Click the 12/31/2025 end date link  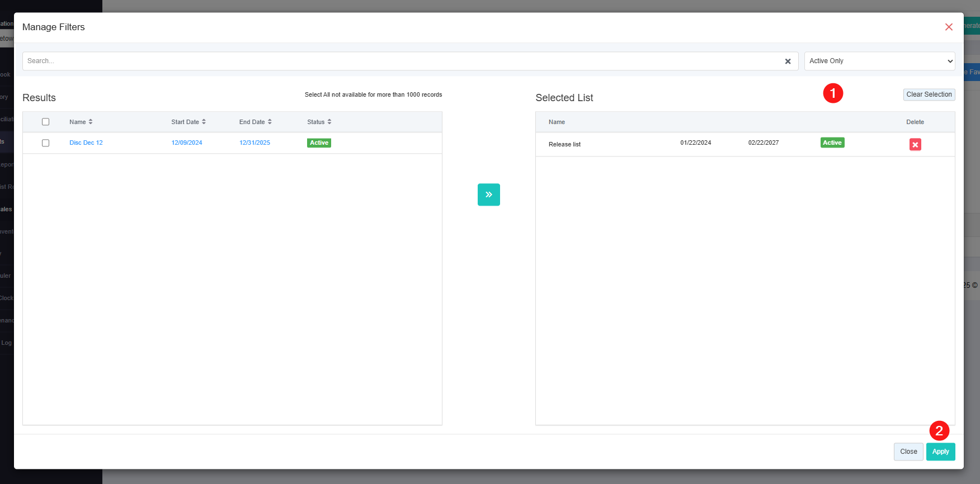255,143
